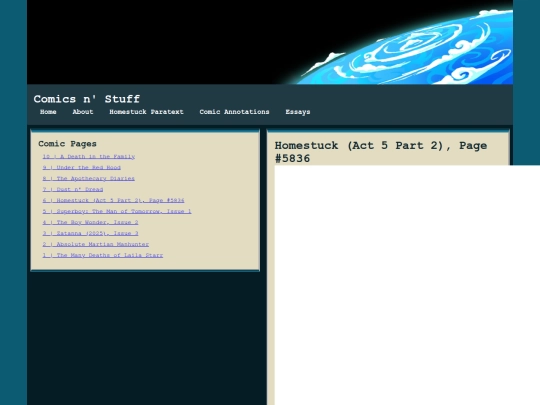Open '2 | Absolute Martian Manhunter'

(96, 244)
